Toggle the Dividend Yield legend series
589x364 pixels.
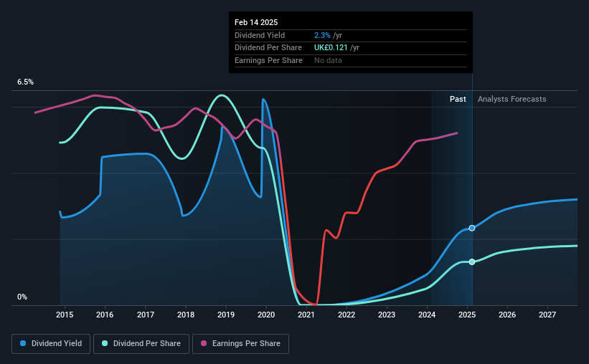tap(51, 344)
